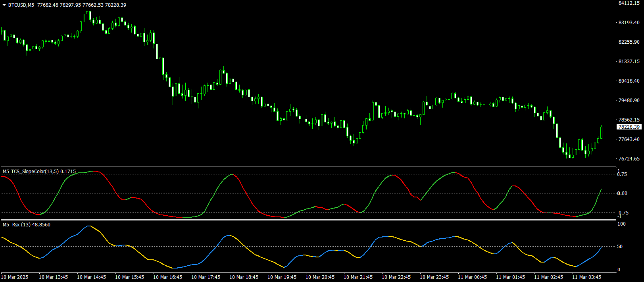Viewport: 644px width, 282px height.
Task: Click price scale value 82255.90
Action: click(x=629, y=42)
